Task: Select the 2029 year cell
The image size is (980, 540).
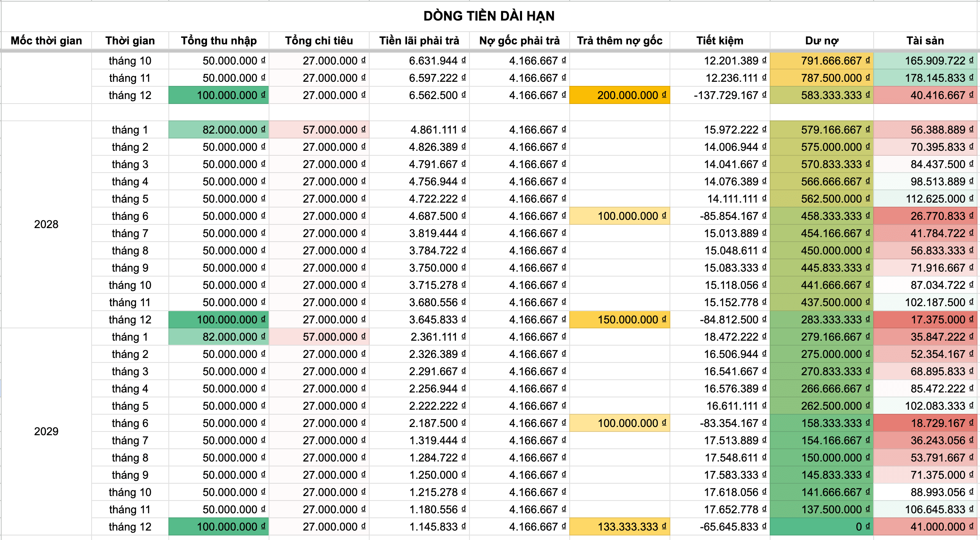Action: [x=46, y=432]
